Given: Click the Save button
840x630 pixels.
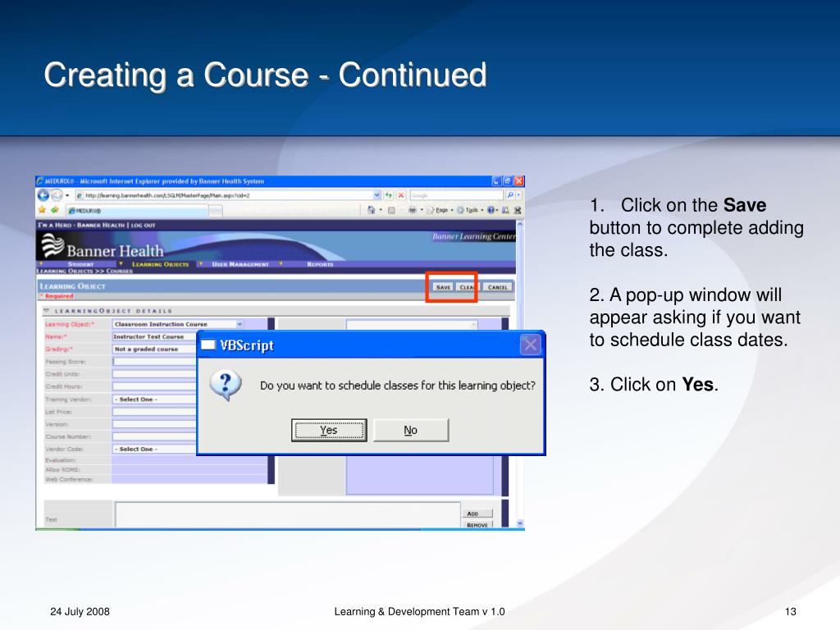Looking at the screenshot, I should pyautogui.click(x=443, y=287).
